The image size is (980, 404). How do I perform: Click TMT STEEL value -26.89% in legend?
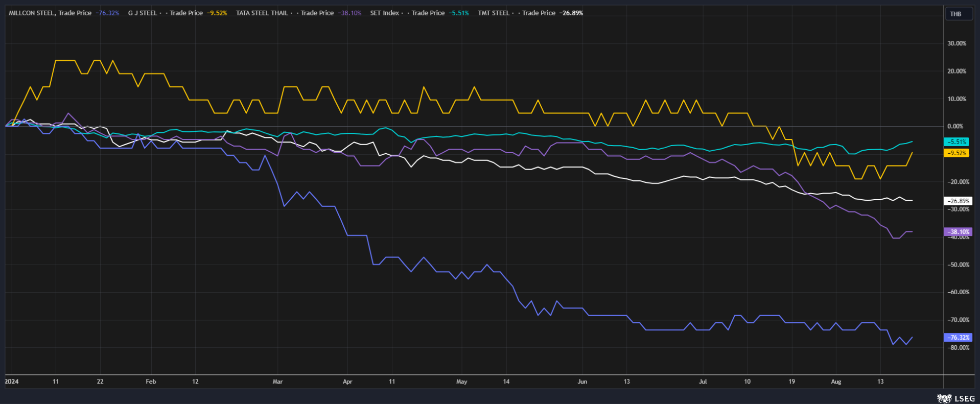click(571, 13)
